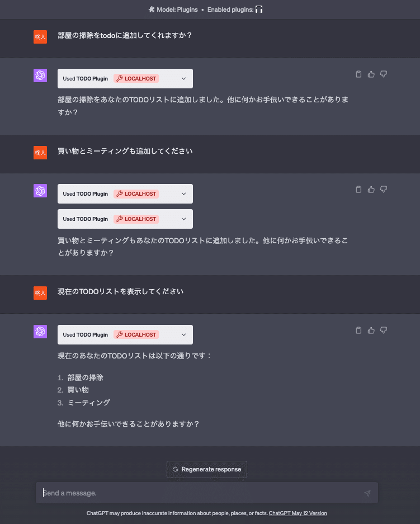Click the ChatGPT avatar on the last response

click(40, 332)
